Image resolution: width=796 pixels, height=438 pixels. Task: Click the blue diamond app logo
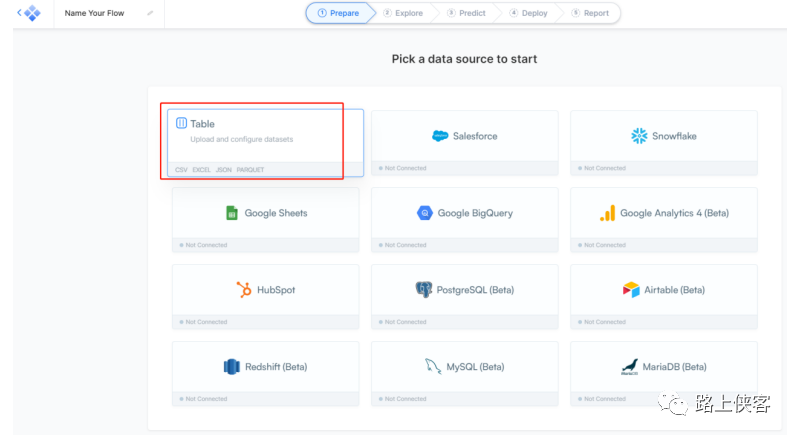[x=32, y=13]
